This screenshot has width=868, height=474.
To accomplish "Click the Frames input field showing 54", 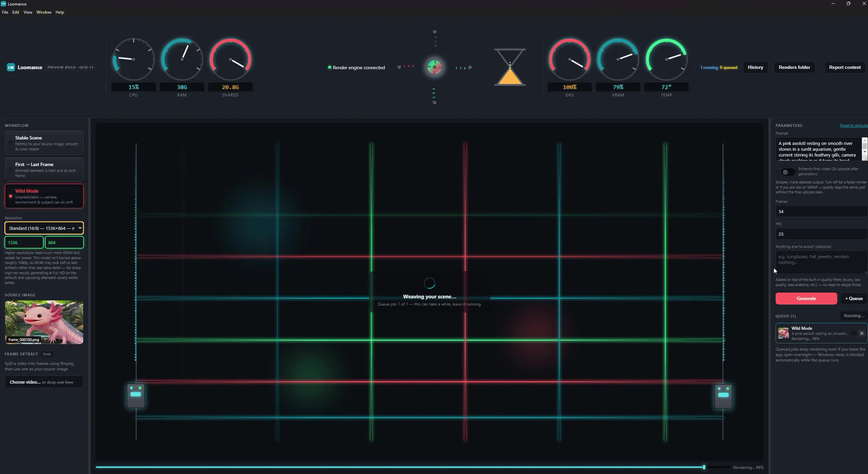I will point(821,211).
